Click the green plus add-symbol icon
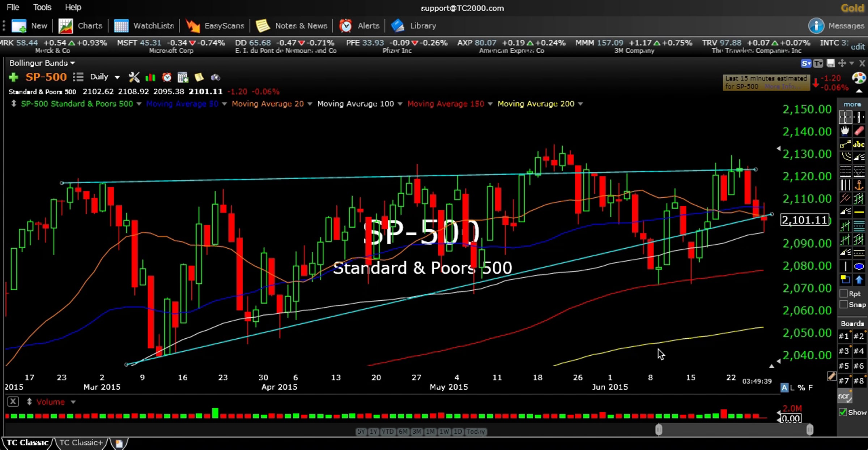This screenshot has width=868, height=450. pyautogui.click(x=13, y=77)
